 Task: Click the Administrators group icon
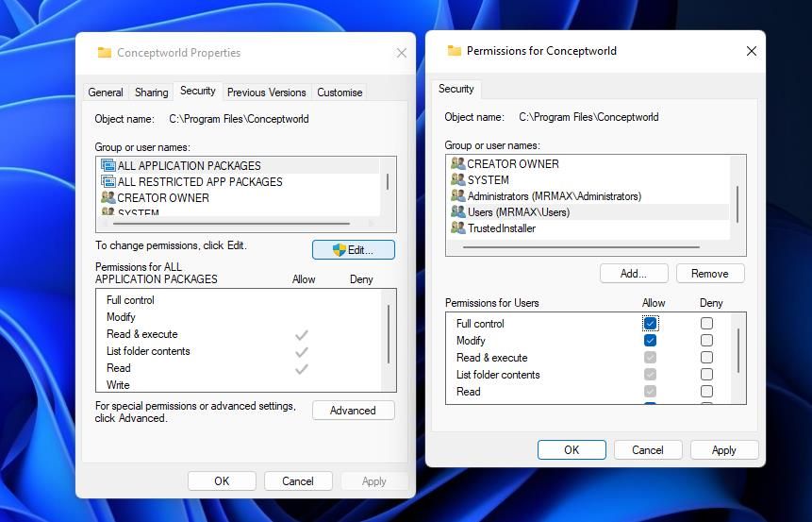[x=457, y=195]
